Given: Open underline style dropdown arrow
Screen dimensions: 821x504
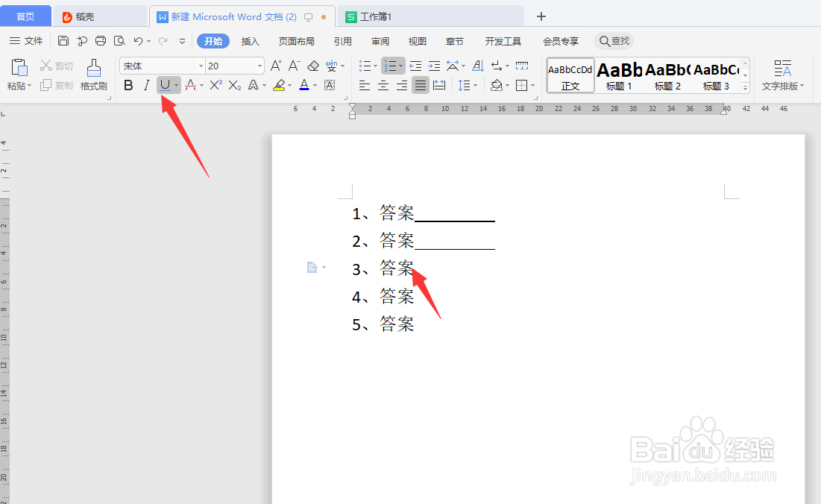Looking at the screenshot, I should click(177, 85).
